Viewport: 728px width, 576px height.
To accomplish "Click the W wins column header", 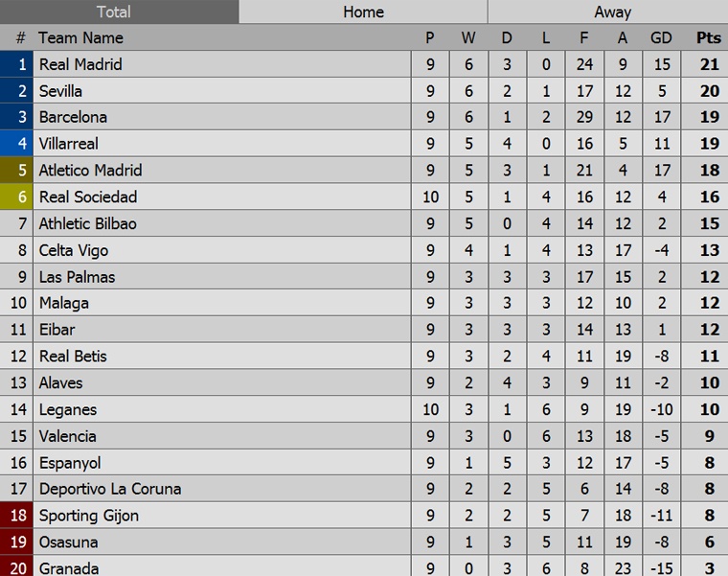I will pos(467,38).
